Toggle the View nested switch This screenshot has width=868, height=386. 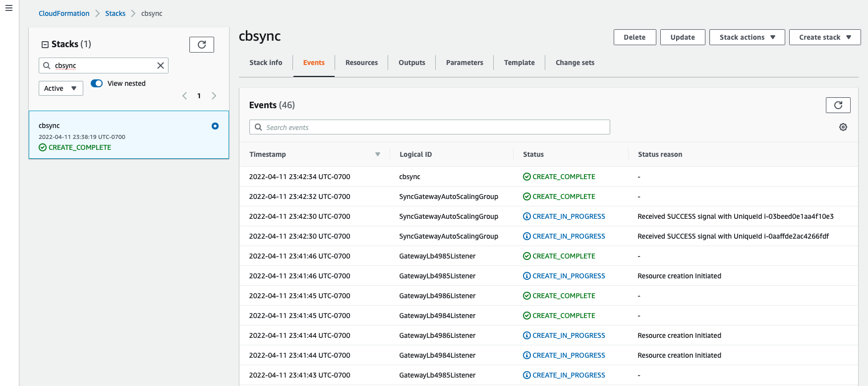tap(97, 83)
